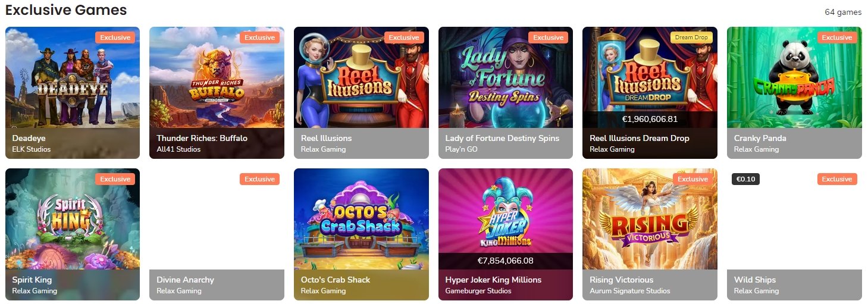Click the €0.10 badge on Wild Ships
Viewport: 868px width, 304px height.
click(x=745, y=179)
